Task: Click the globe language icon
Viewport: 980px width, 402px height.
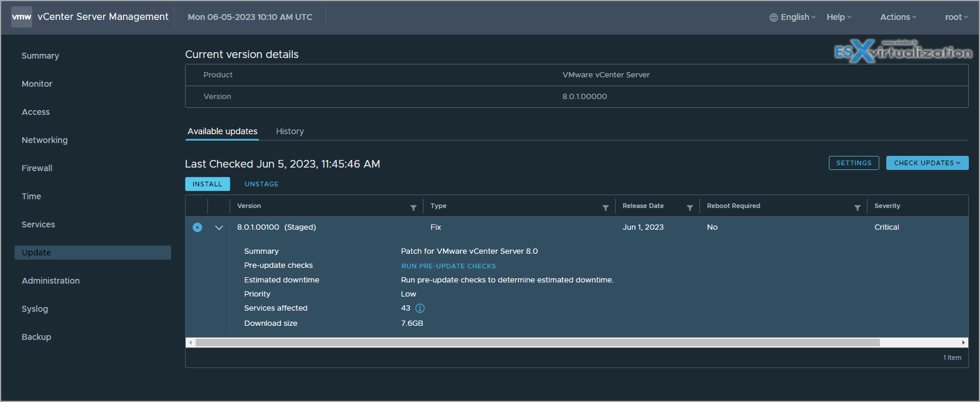Action: pos(774,18)
